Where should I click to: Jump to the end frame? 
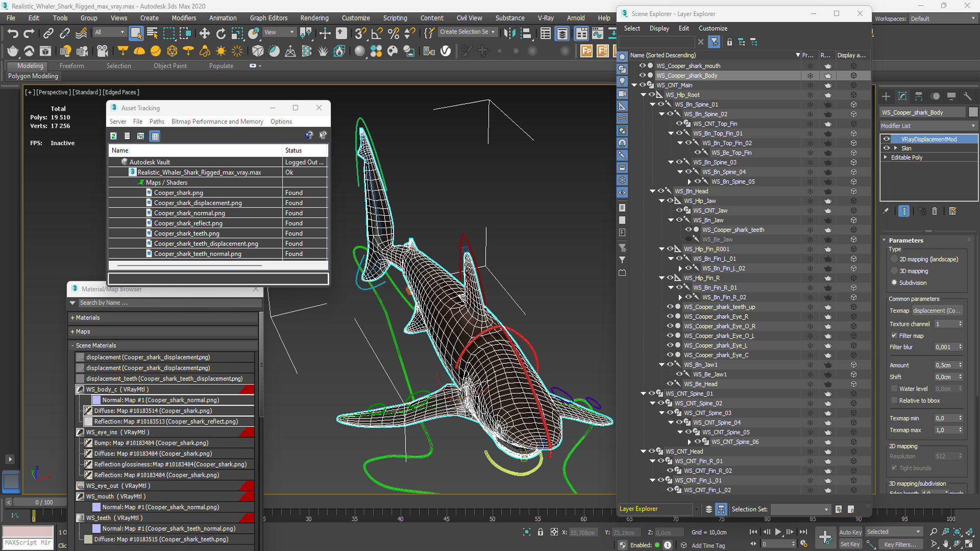point(803,532)
